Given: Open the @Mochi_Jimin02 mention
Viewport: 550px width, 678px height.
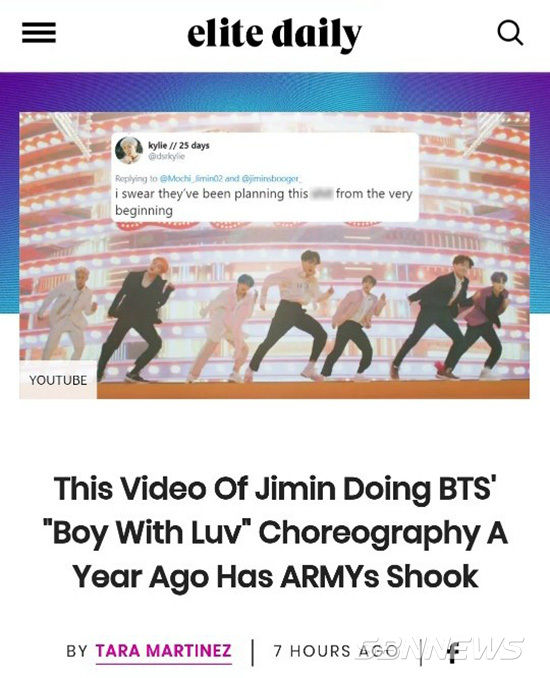Looking at the screenshot, I should [191, 178].
